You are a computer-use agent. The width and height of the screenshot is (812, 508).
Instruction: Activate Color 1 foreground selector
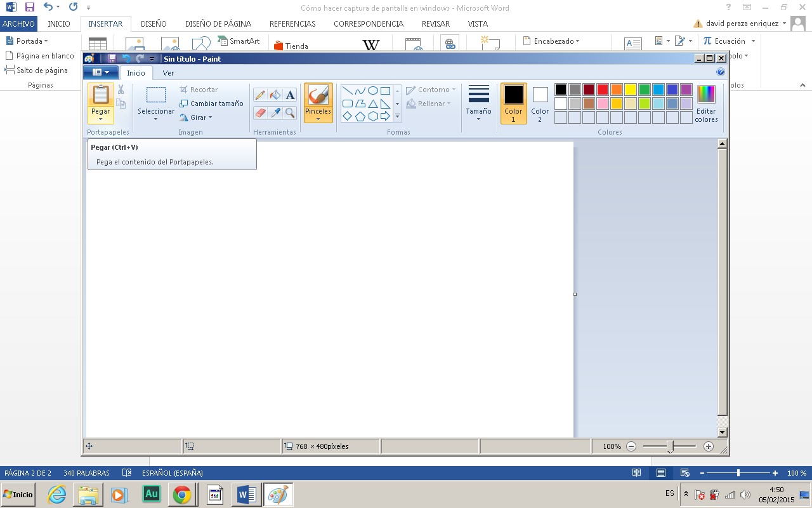click(x=514, y=104)
